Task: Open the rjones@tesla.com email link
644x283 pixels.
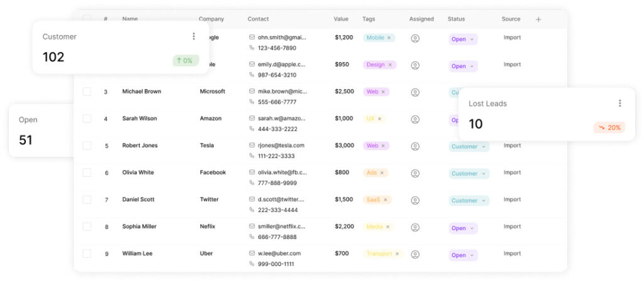Action: (280, 145)
